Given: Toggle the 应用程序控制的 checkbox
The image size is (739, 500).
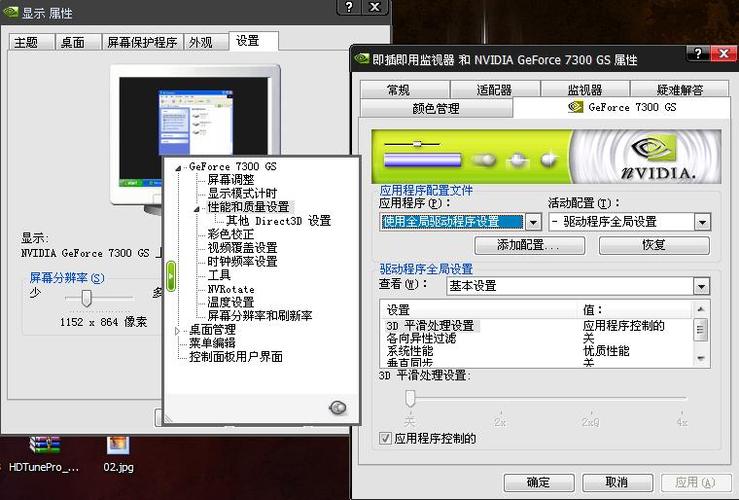Looking at the screenshot, I should 385,438.
